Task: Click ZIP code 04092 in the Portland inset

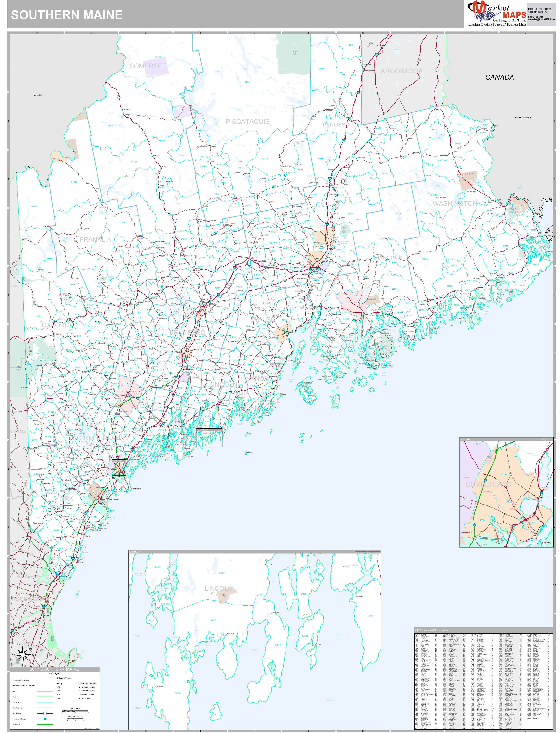Action: 466,477
